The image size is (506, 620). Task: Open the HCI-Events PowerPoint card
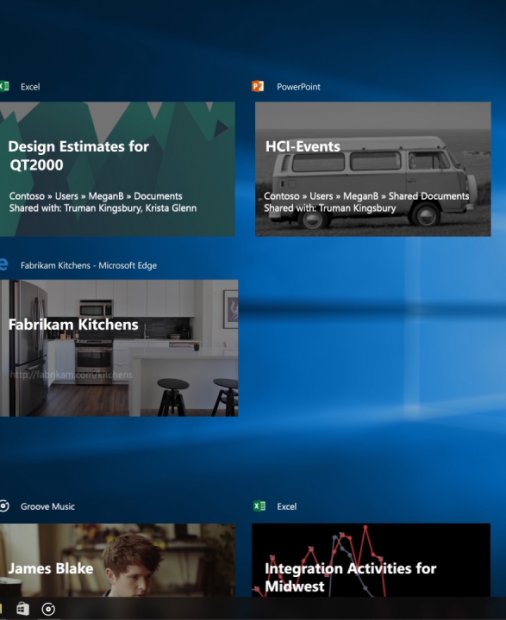pyautogui.click(x=373, y=169)
